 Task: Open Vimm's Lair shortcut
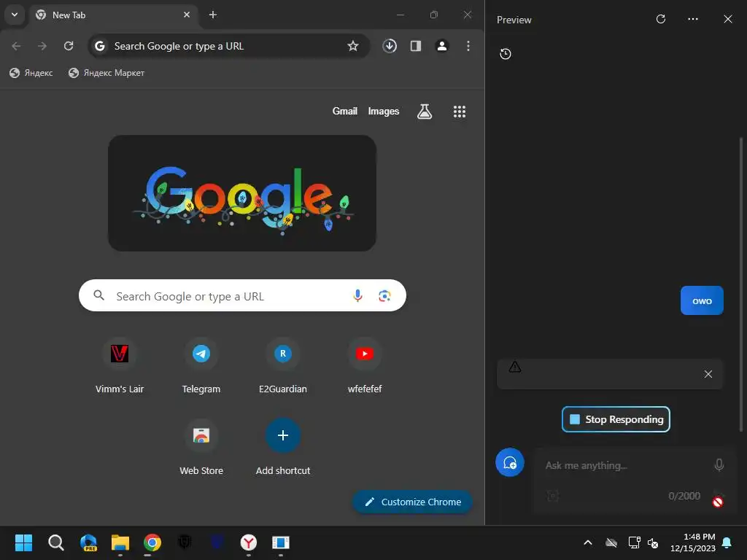tap(120, 366)
